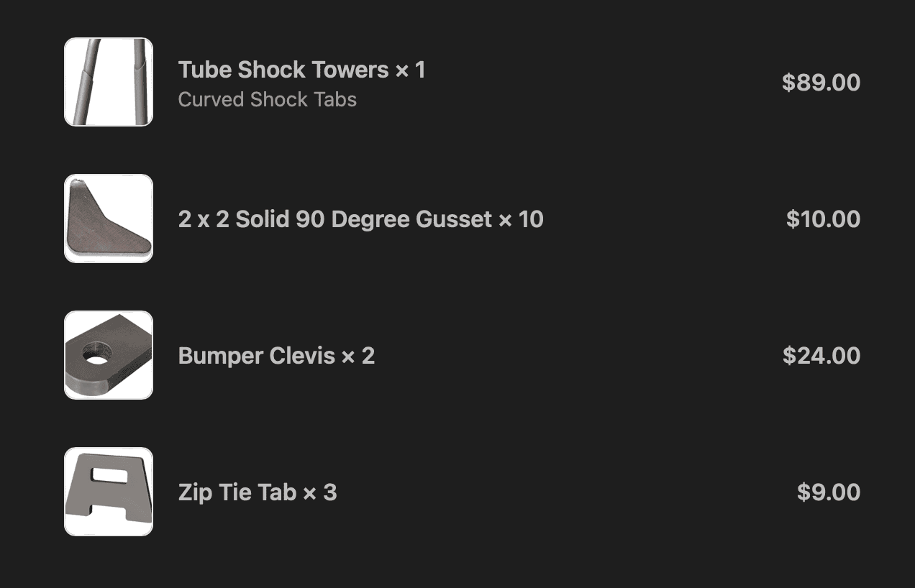This screenshot has width=915, height=588.
Task: Click the slot cutout in the Zip Tie Tab picture
Action: 108,475
